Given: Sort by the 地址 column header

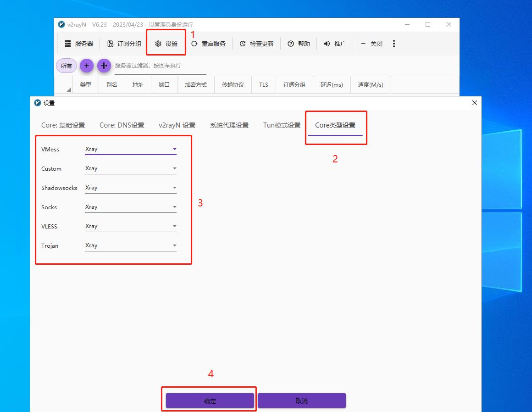Looking at the screenshot, I should point(138,85).
